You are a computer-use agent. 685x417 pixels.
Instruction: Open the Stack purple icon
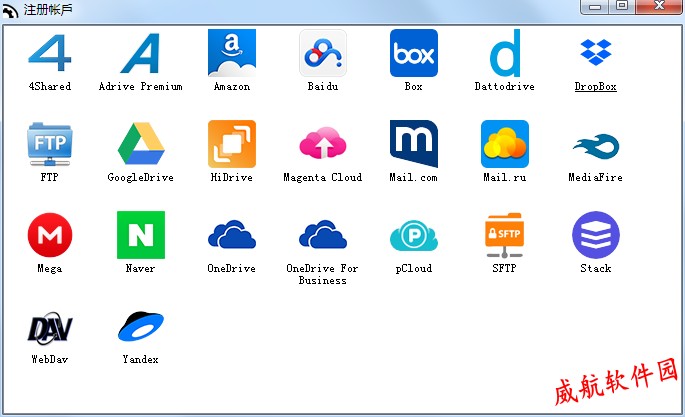pyautogui.click(x=596, y=235)
